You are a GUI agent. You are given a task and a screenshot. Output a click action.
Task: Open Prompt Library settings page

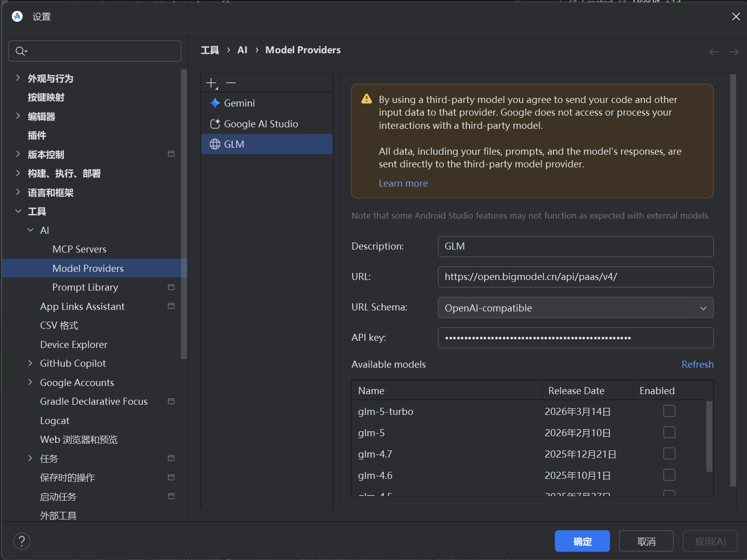pos(85,287)
